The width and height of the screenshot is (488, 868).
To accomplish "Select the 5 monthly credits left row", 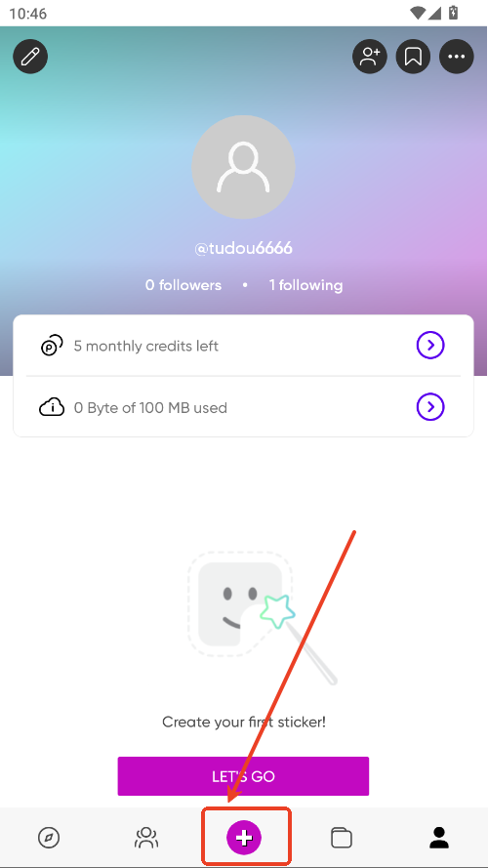I will (x=243, y=346).
